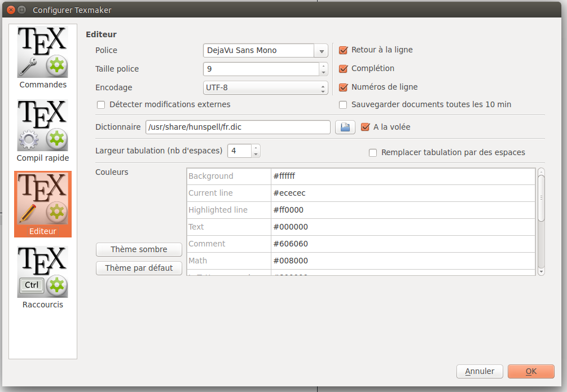Select the Comment color value #606060
Image resolution: width=567 pixels, height=392 pixels.
pos(403,244)
